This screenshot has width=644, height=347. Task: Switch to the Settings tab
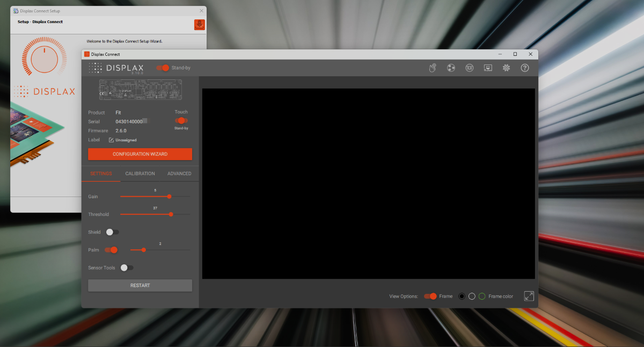(101, 173)
